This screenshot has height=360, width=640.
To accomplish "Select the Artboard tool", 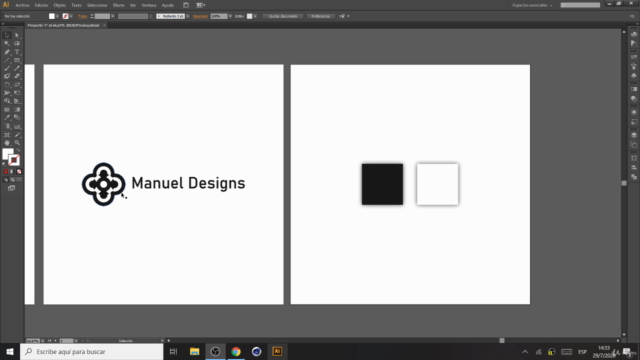I will pos(7,135).
